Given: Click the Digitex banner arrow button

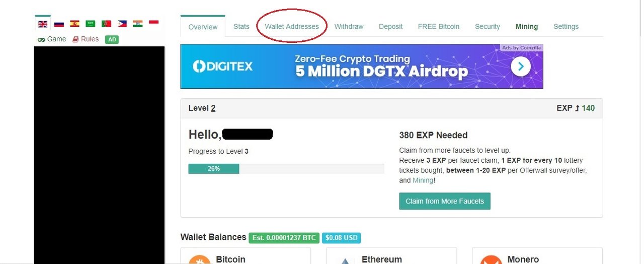Looking at the screenshot, I should click(521, 66).
